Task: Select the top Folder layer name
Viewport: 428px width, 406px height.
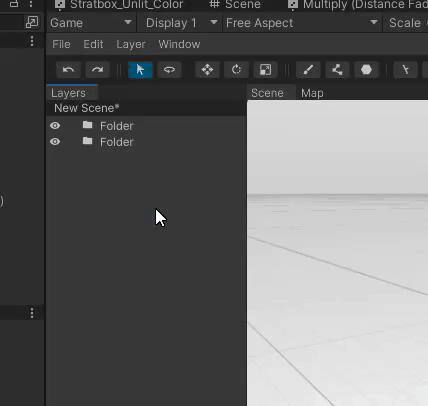Action: [x=117, y=126]
